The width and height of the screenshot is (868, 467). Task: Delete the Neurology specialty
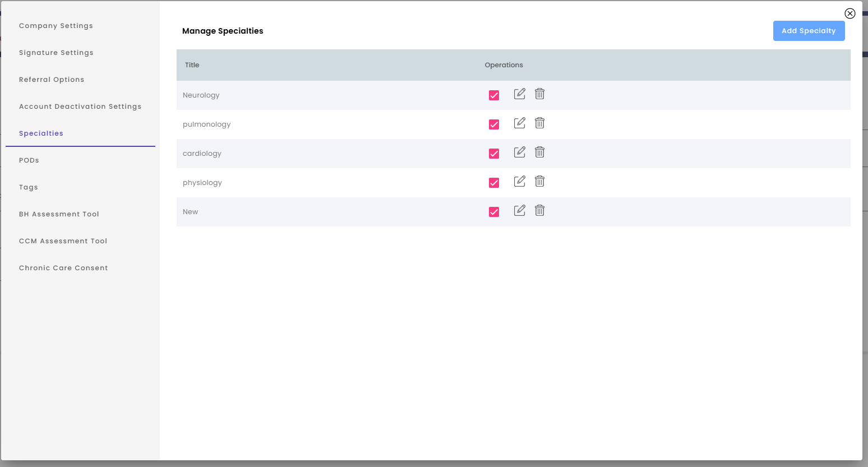[x=539, y=94]
